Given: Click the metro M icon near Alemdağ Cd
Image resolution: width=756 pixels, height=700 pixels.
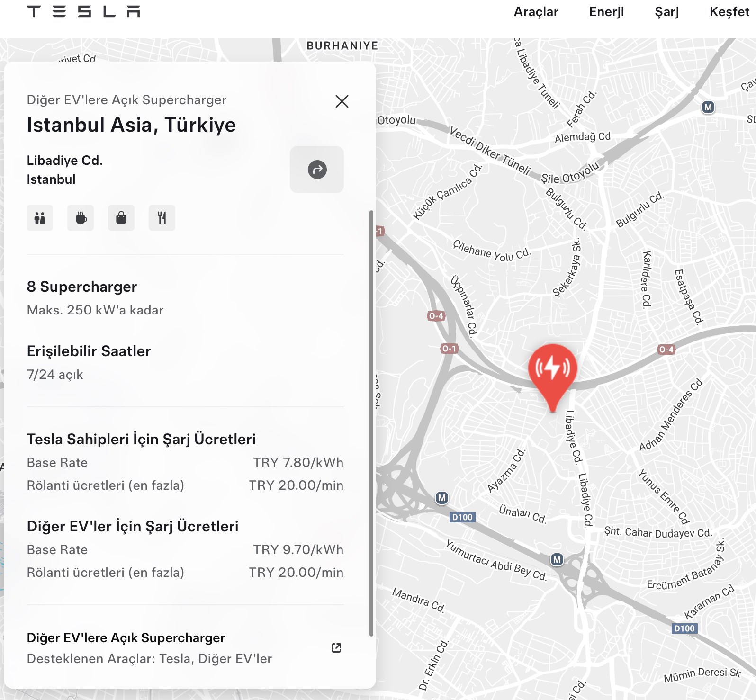Looking at the screenshot, I should click(x=708, y=107).
